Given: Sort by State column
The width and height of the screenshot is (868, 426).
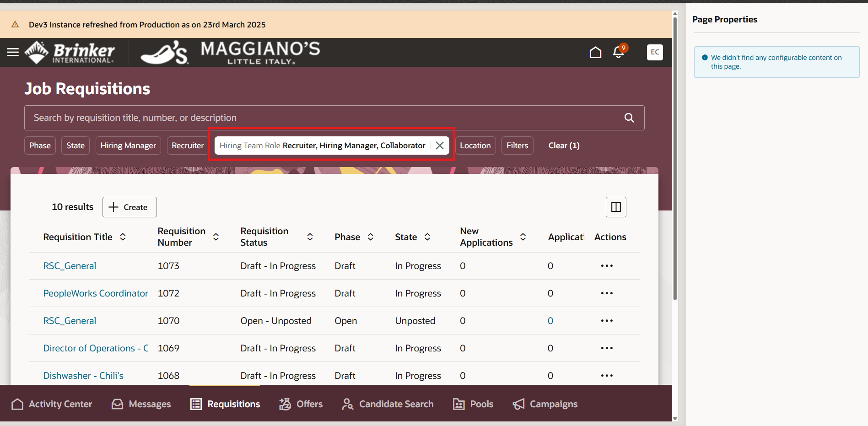Looking at the screenshot, I should coord(427,237).
